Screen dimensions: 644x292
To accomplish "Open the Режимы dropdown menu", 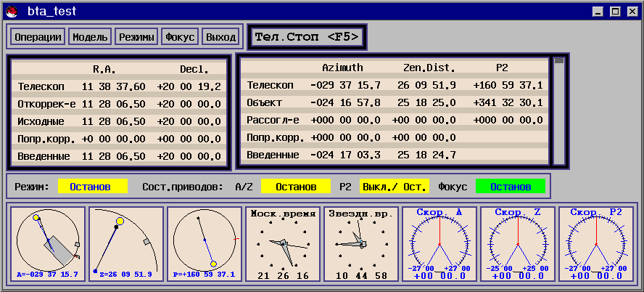I will (136, 37).
